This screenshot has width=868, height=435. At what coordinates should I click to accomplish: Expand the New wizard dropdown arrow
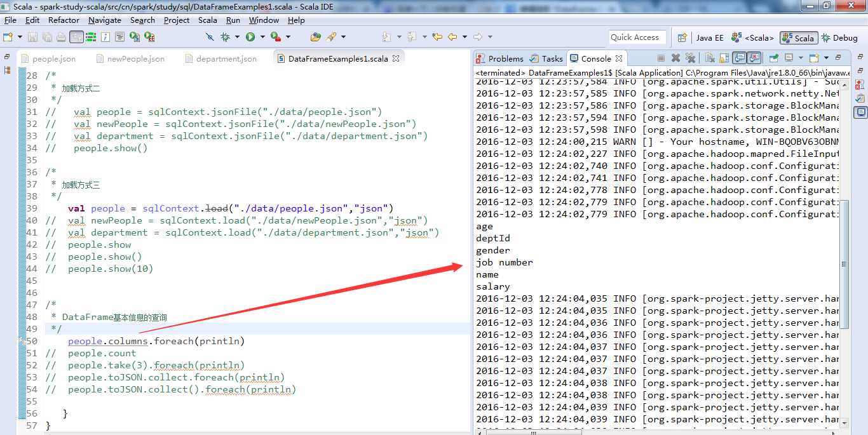tap(20, 37)
